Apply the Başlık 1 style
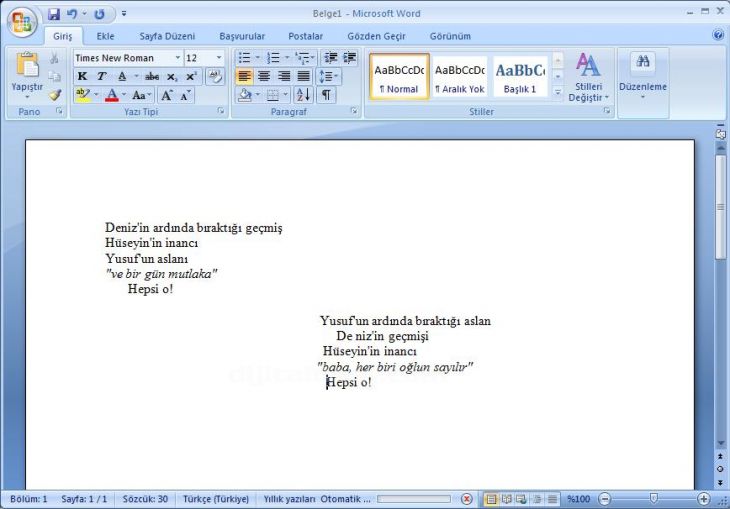The height and width of the screenshot is (509, 730). (520, 76)
